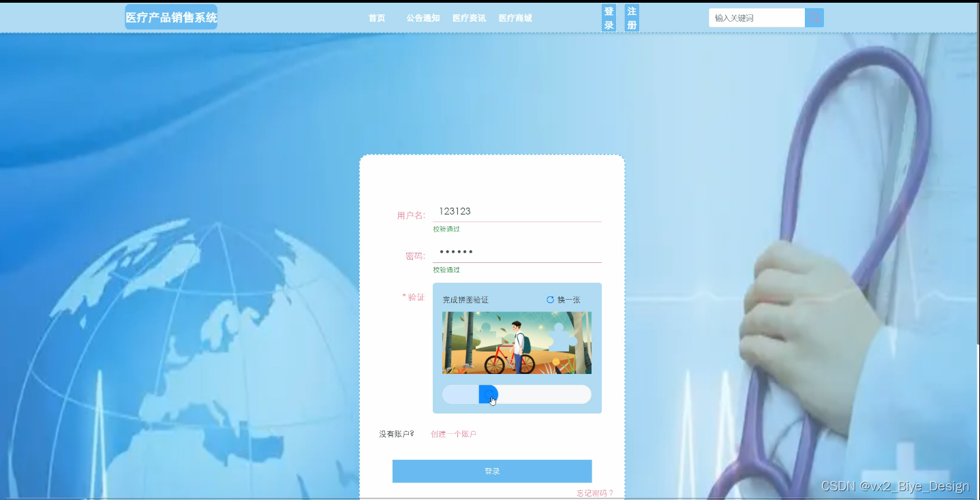The image size is (980, 500).
Task: Focus the 用户名 input containing 123123
Action: tap(517, 212)
